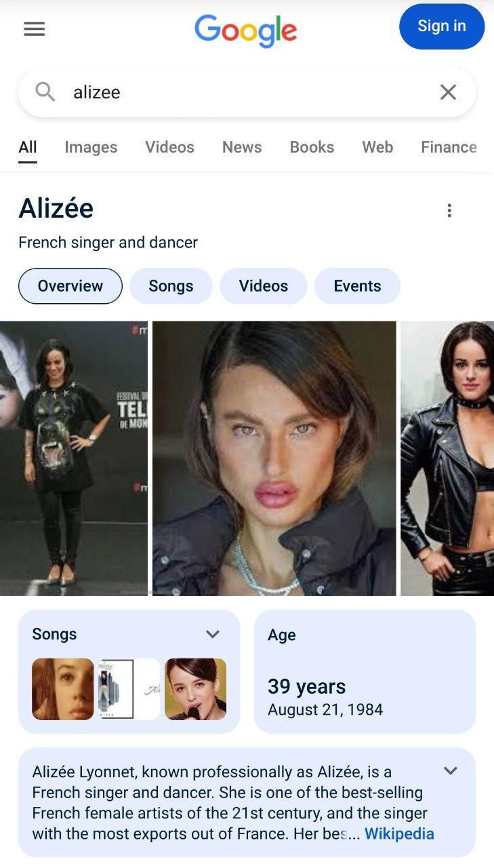Select the Songs chip
This screenshot has width=494, height=868.
pos(171,286)
